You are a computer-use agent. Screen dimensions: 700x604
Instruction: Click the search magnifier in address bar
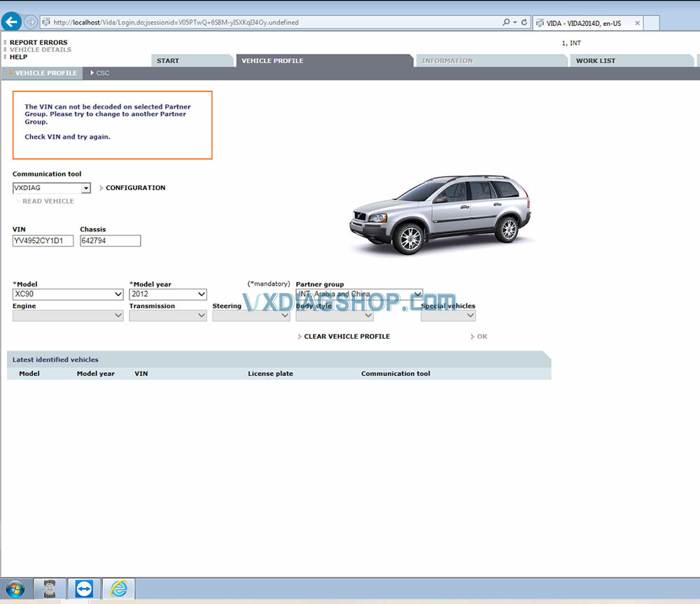(506, 22)
